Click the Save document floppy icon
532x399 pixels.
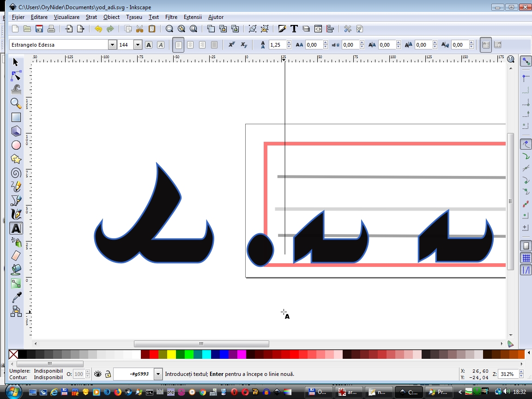39,29
